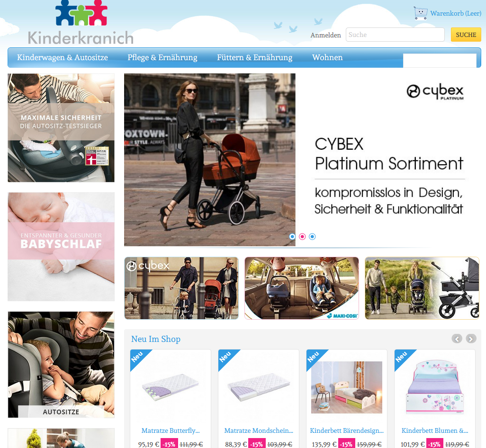Image resolution: width=486 pixels, height=448 pixels.
Task: Open Füttern & Ernährung menu
Action: coord(254,58)
